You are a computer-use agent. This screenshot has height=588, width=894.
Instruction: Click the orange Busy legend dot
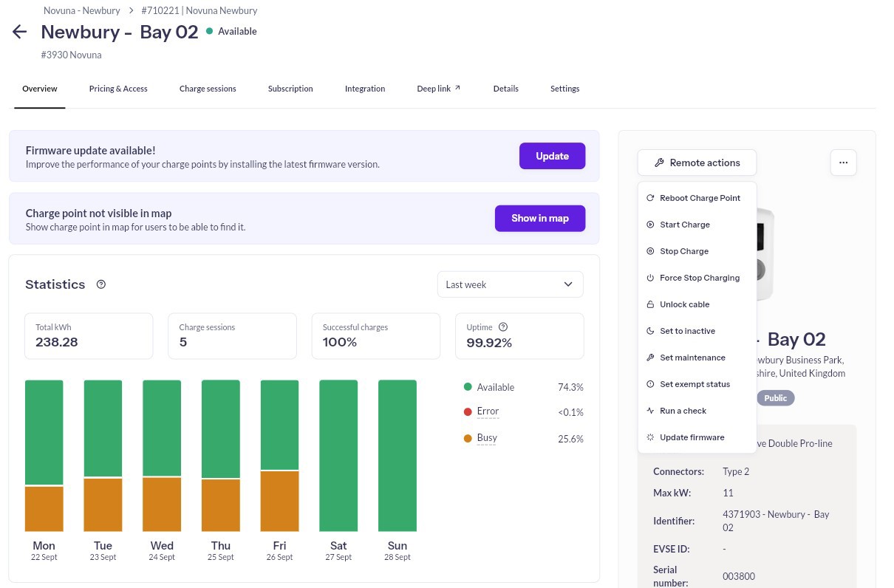468,438
